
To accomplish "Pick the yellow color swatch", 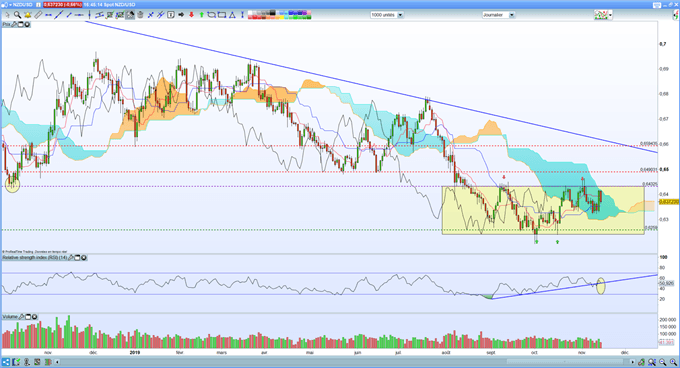I will [282, 17].
